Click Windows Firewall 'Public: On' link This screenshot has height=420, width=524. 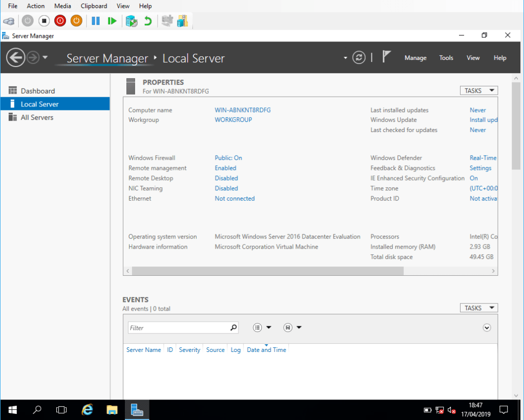click(228, 158)
